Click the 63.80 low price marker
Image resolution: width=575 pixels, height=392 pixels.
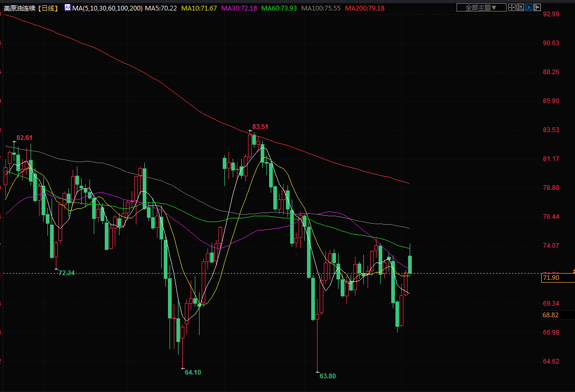(328, 376)
